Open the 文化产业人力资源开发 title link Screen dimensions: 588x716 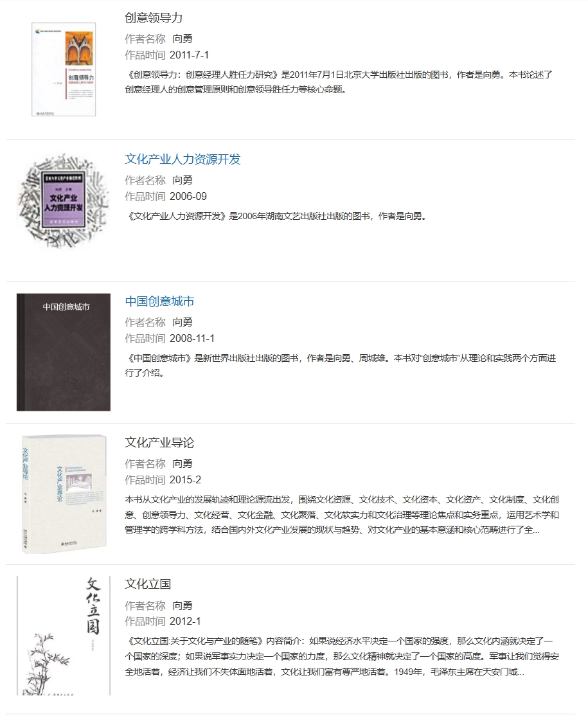point(183,159)
